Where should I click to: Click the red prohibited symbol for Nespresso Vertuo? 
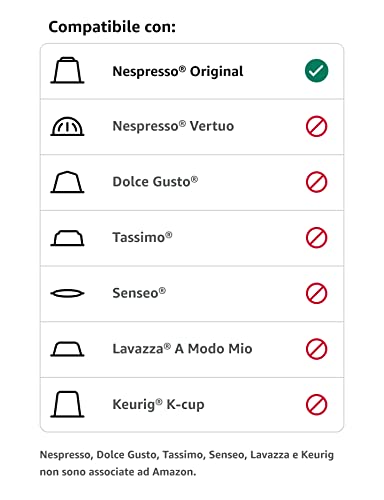[x=316, y=126]
